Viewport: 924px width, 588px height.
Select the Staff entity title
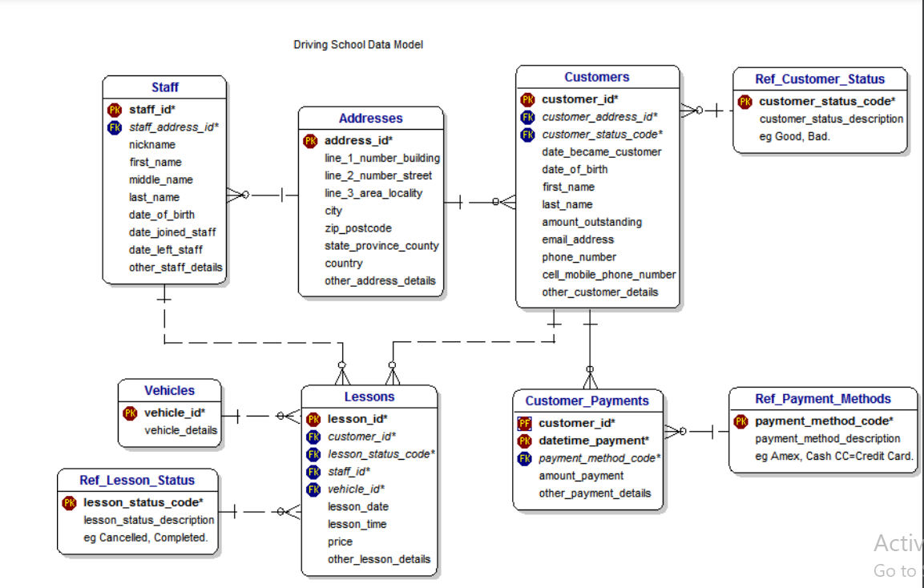tap(163, 87)
